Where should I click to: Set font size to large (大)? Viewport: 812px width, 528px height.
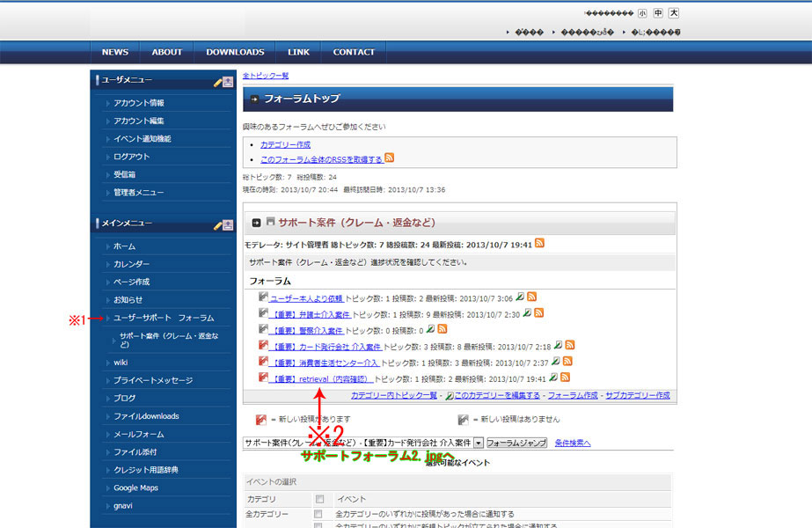(674, 13)
